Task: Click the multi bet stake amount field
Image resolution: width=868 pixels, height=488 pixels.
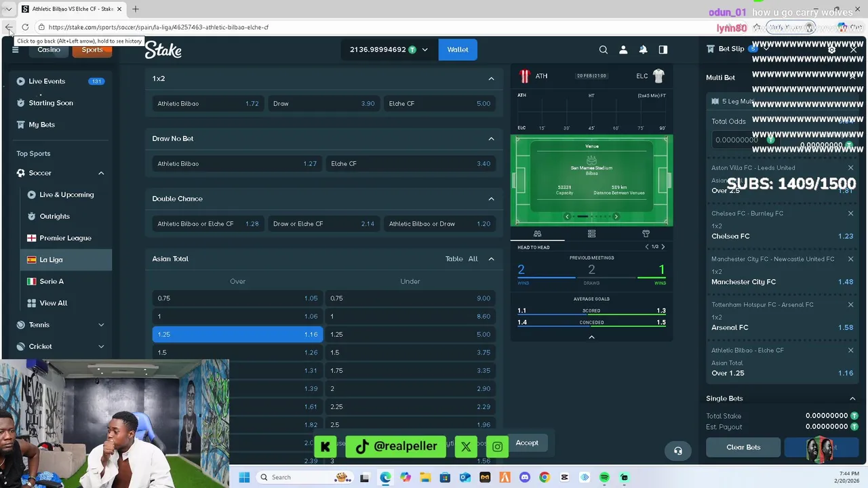Action: (743, 140)
